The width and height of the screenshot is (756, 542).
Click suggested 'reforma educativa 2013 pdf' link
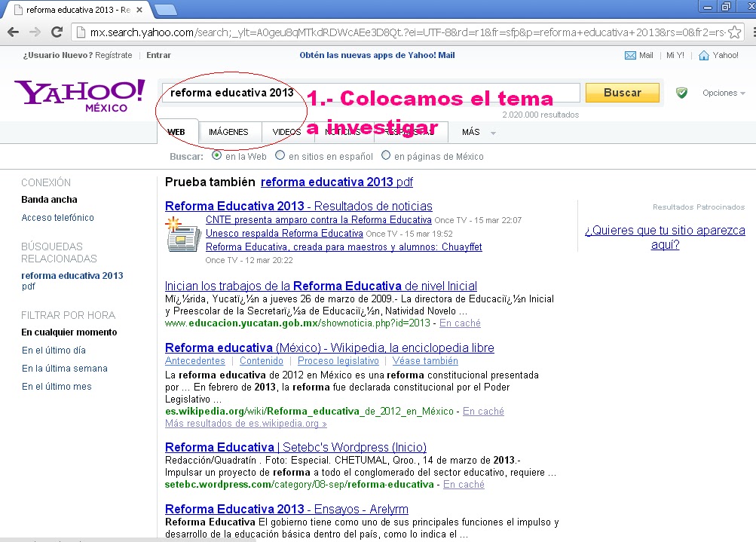(336, 182)
